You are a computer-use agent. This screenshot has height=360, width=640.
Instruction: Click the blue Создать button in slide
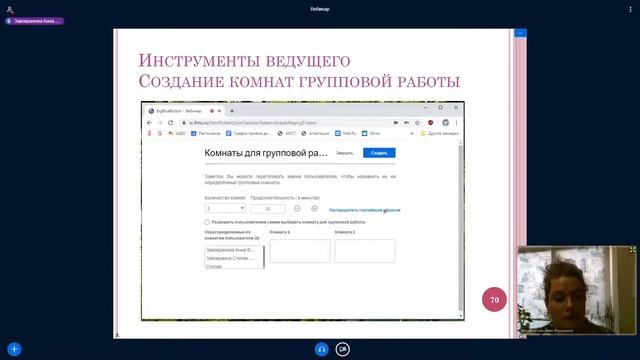[x=379, y=153]
